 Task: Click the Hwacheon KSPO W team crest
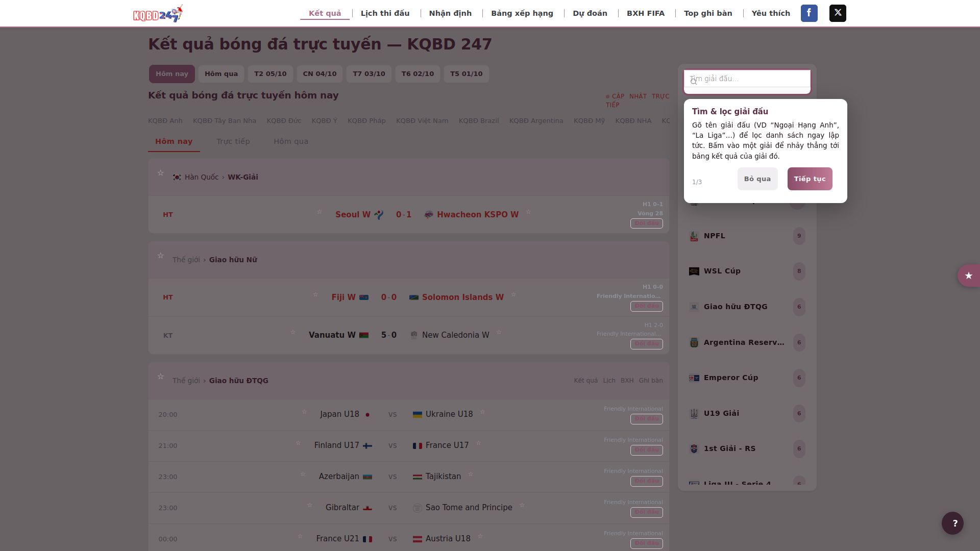[x=429, y=215]
